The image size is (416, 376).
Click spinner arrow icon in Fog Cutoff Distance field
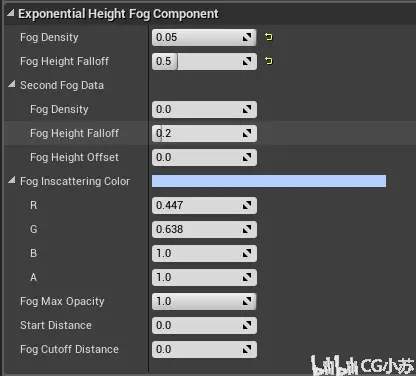pyautogui.click(x=247, y=349)
